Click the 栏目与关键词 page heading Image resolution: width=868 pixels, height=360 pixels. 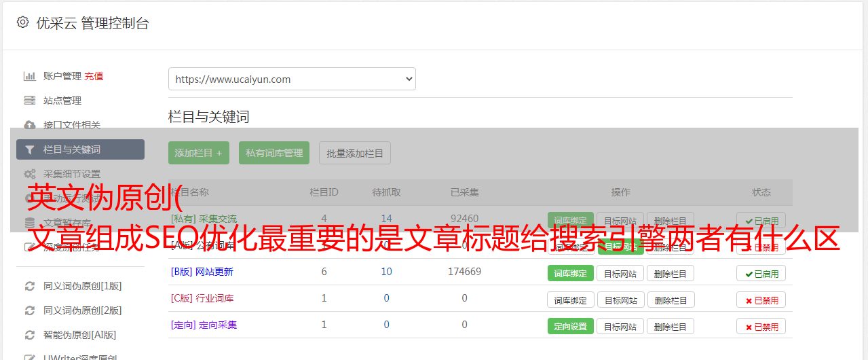click(208, 117)
